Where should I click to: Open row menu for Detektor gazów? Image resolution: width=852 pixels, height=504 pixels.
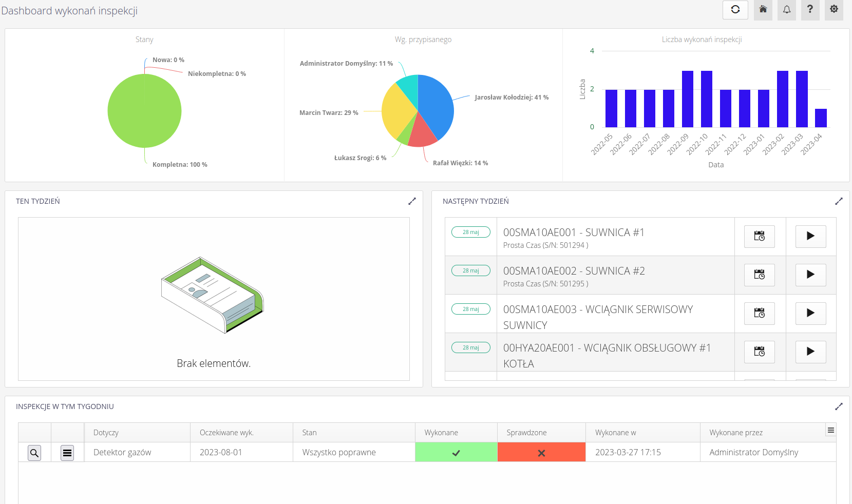[x=67, y=453]
